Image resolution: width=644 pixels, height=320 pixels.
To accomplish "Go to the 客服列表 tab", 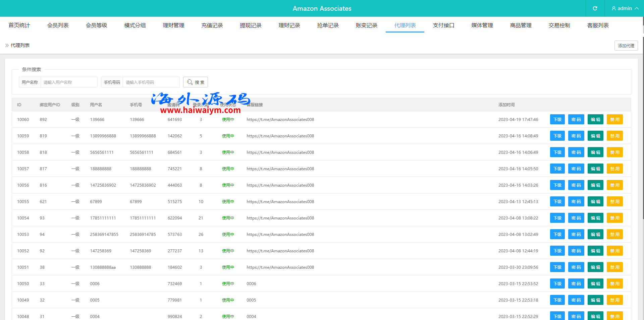I will pyautogui.click(x=598, y=25).
